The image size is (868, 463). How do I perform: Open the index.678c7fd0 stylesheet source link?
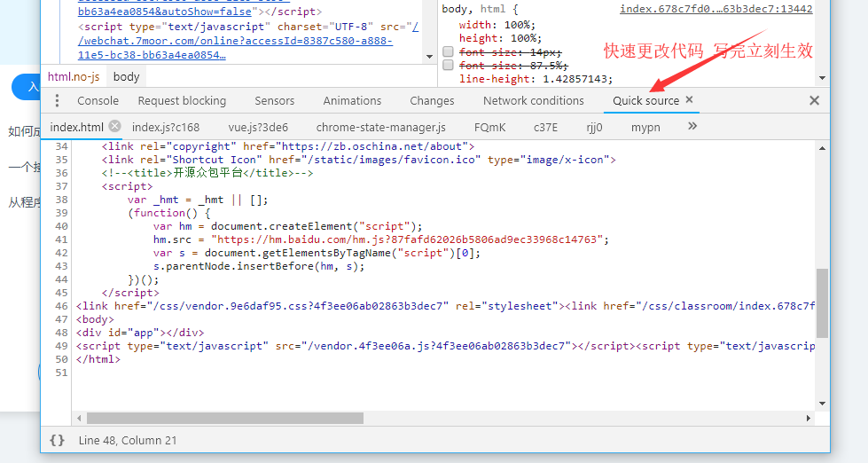716,9
